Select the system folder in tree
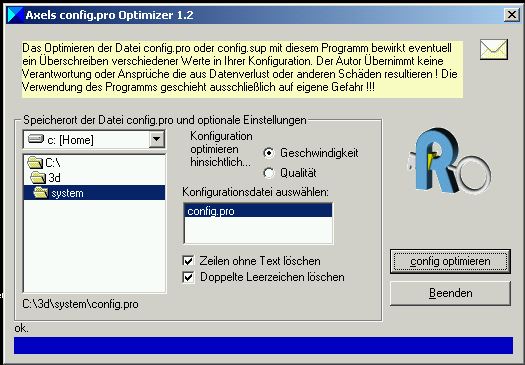This screenshot has width=525, height=365. [x=94, y=193]
